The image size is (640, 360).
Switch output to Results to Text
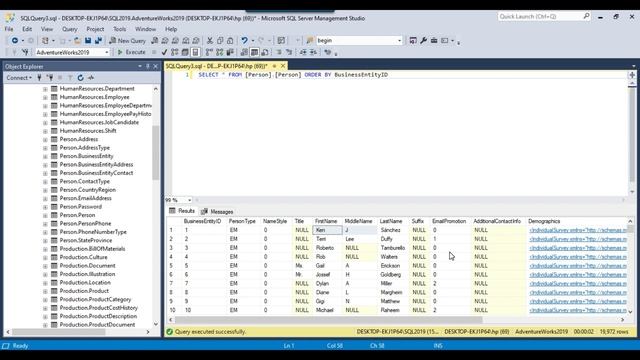point(244,52)
